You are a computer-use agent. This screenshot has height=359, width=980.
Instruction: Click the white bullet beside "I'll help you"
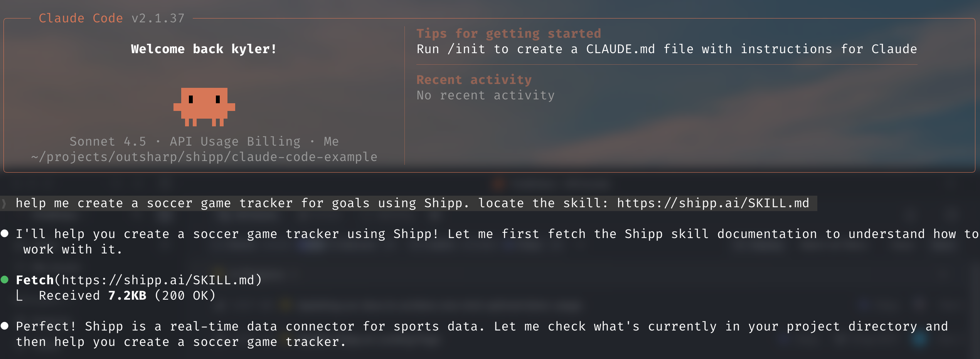pos(5,233)
